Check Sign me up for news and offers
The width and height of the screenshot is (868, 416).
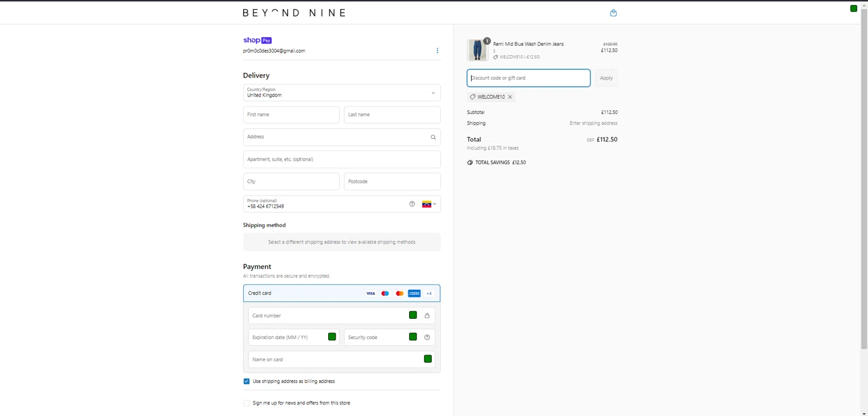pyautogui.click(x=247, y=403)
